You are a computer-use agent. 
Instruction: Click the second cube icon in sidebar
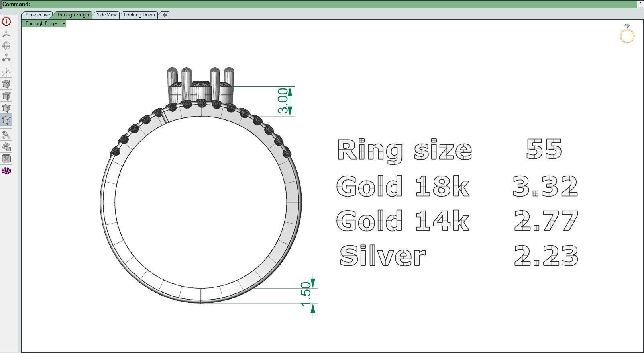6,96
